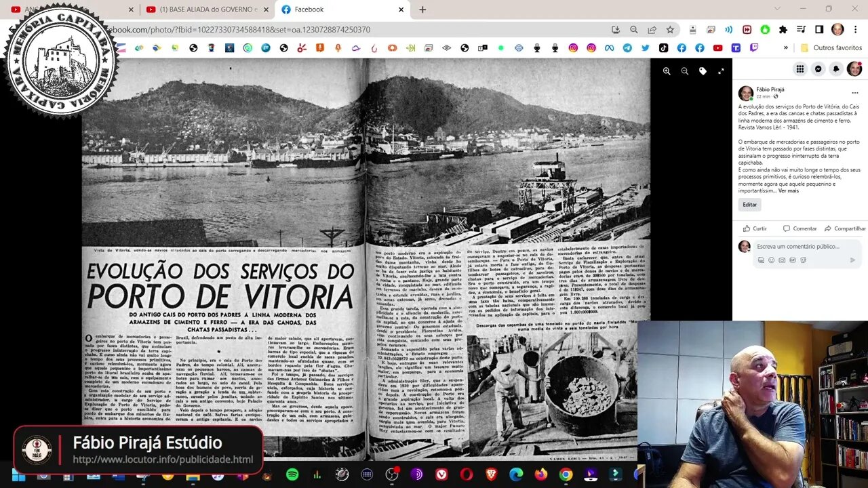This screenshot has height=488, width=868.
Task: Open emoji picker in comment box
Action: (771, 260)
